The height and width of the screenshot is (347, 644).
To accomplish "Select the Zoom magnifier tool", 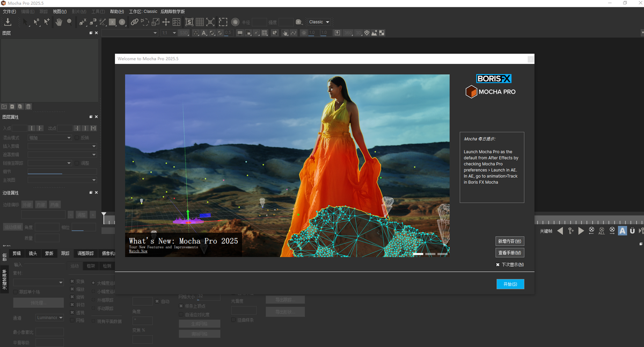I will (x=69, y=22).
